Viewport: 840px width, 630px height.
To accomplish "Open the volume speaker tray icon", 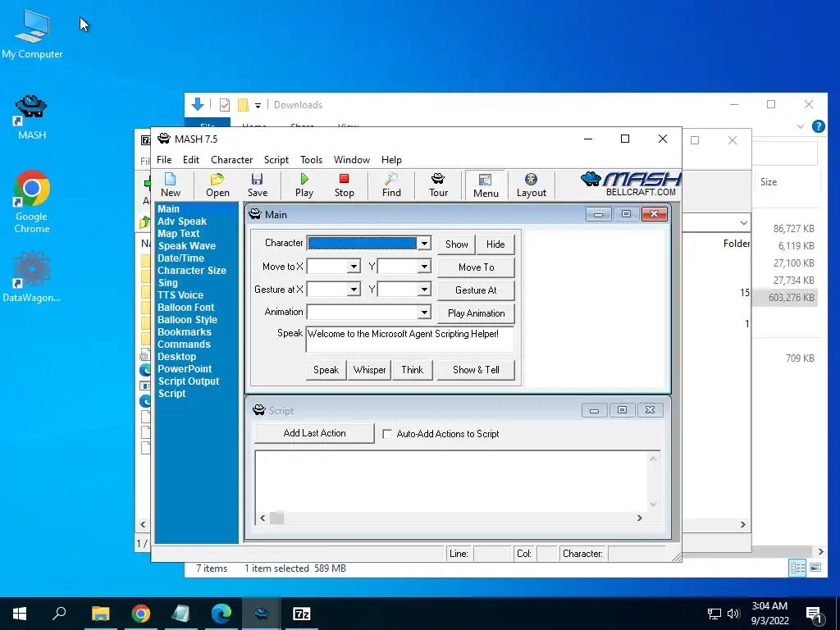I will [733, 614].
